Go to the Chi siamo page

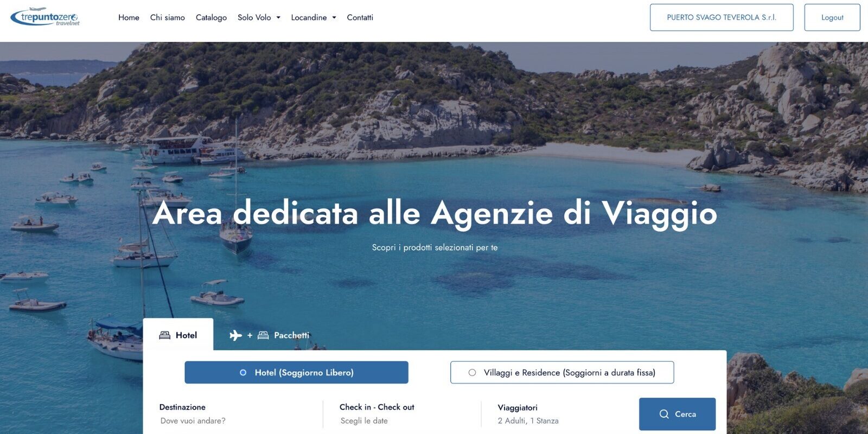[x=168, y=17]
